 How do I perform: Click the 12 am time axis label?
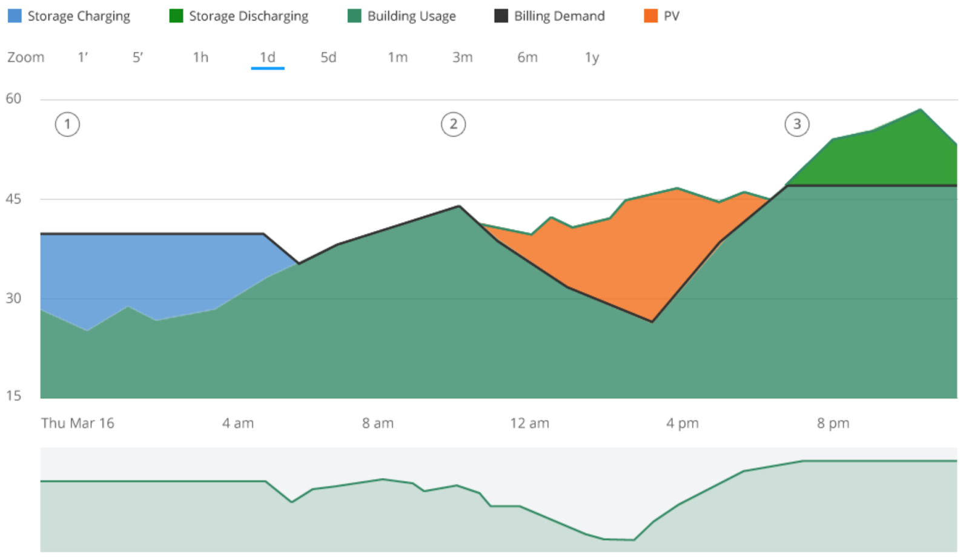[529, 423]
